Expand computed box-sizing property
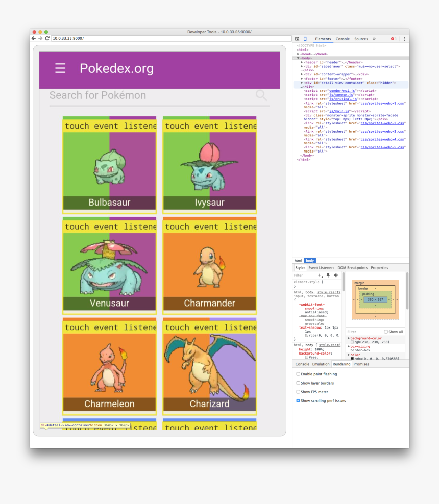 tap(349, 346)
